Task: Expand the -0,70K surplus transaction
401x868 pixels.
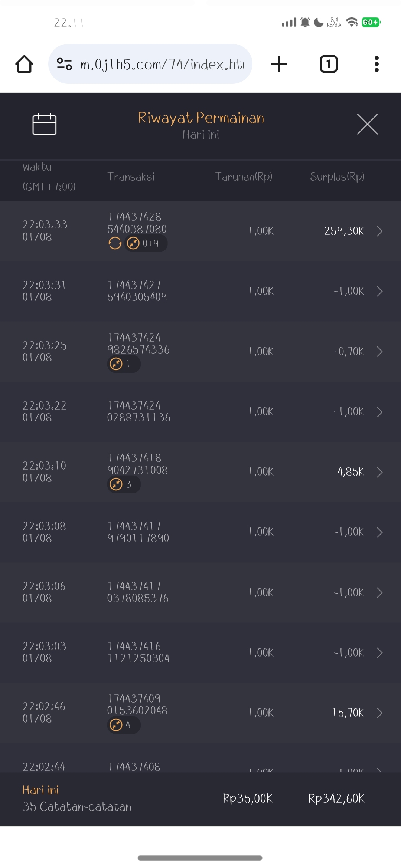Action: (x=379, y=352)
